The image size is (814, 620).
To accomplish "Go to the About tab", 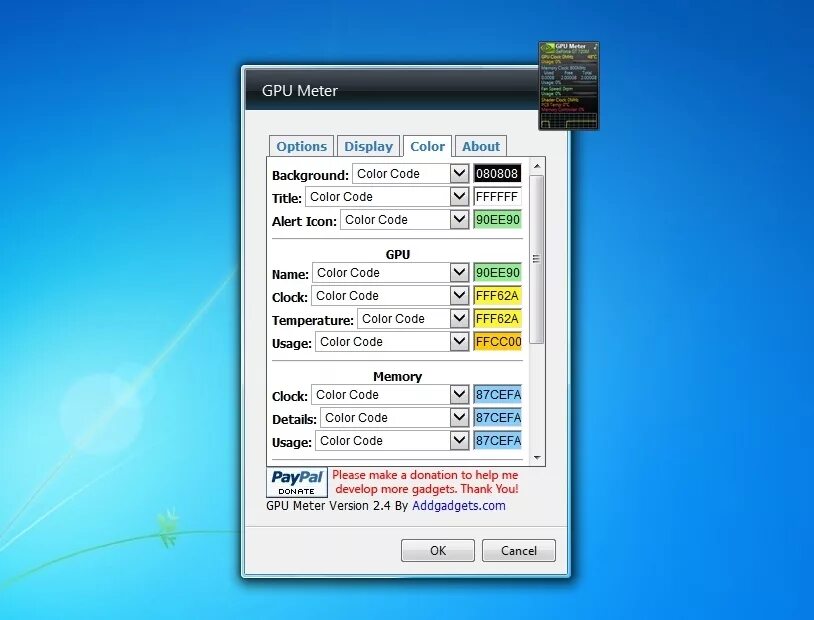I will [x=481, y=146].
